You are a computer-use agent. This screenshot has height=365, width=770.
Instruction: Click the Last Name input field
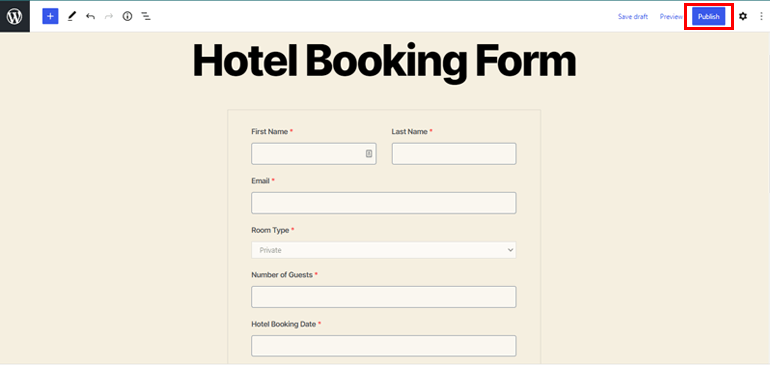454,154
